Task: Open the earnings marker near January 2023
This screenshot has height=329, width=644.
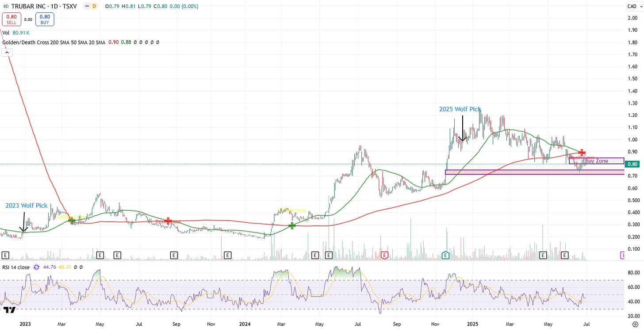Action: coord(6,255)
